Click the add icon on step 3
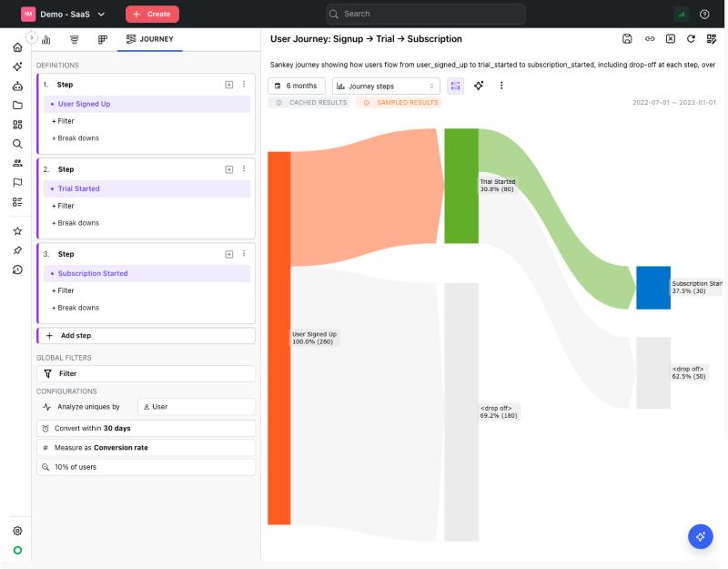Image resolution: width=728 pixels, height=569 pixels. click(x=229, y=255)
